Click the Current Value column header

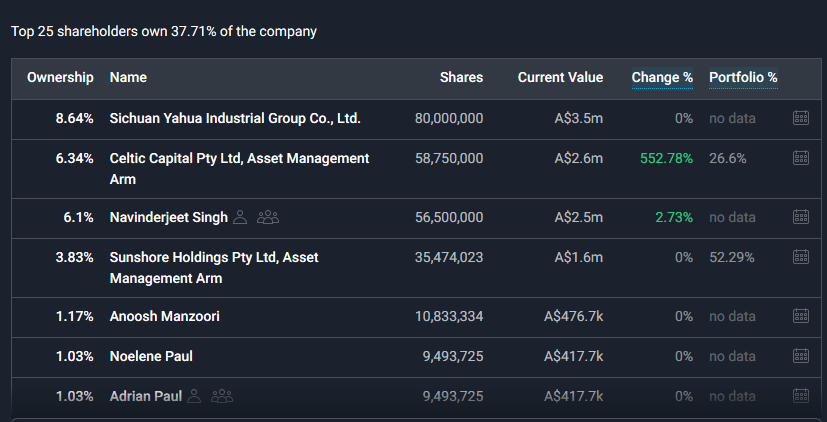(560, 78)
